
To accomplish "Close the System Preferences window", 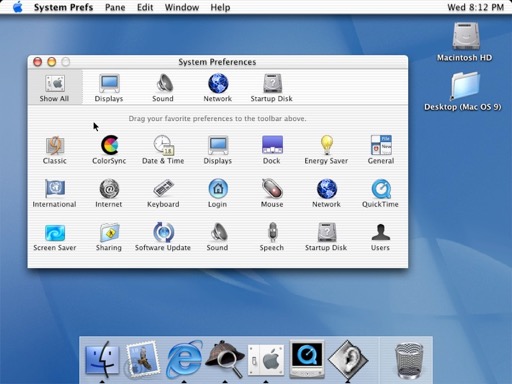I will click(37, 62).
